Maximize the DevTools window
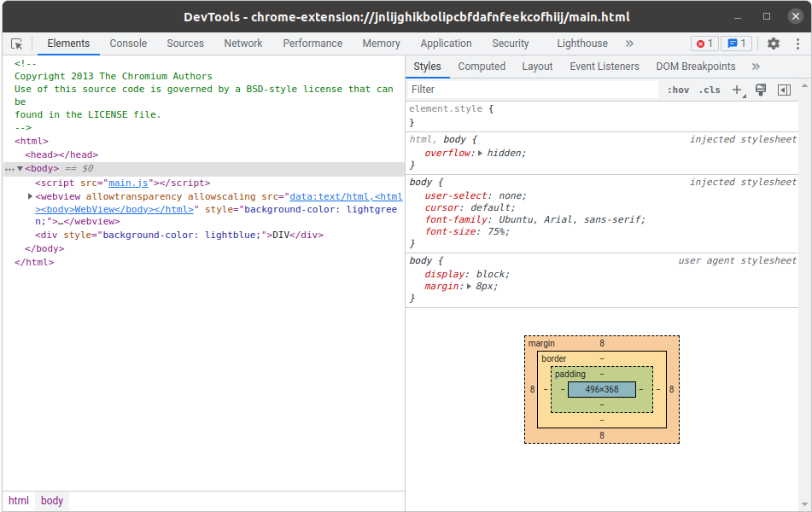 tap(767, 16)
